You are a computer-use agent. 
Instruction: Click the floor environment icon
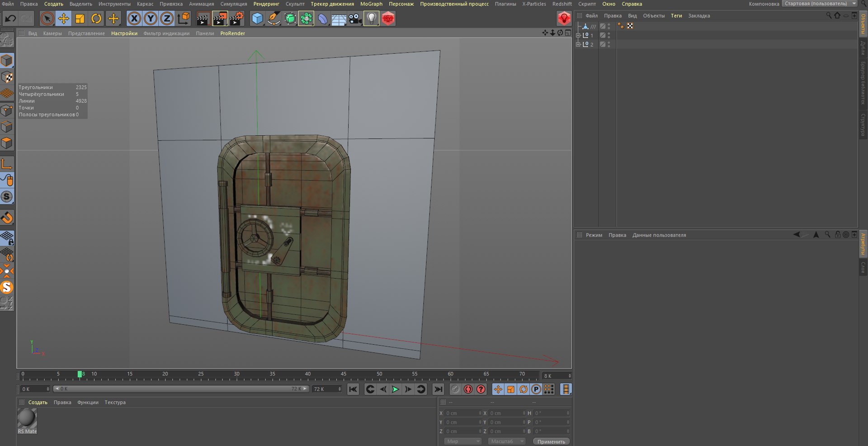(x=339, y=19)
